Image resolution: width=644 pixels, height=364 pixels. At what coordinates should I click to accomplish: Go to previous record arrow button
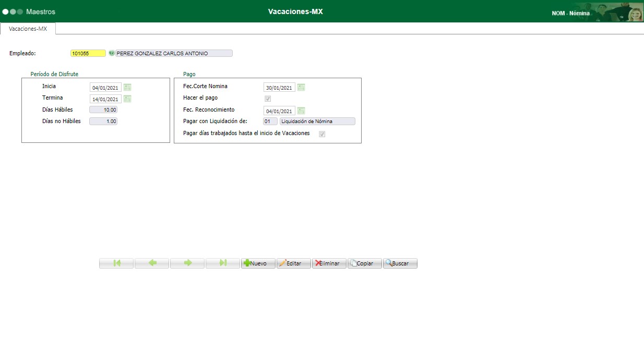point(152,263)
